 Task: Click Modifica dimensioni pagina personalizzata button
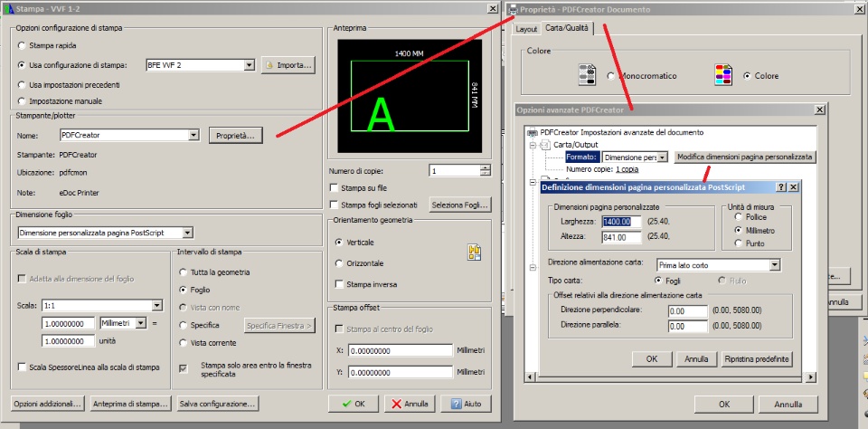pos(745,157)
